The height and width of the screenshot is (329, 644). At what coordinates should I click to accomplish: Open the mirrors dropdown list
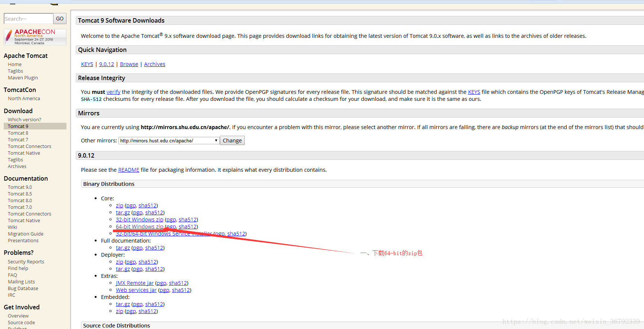click(169, 141)
